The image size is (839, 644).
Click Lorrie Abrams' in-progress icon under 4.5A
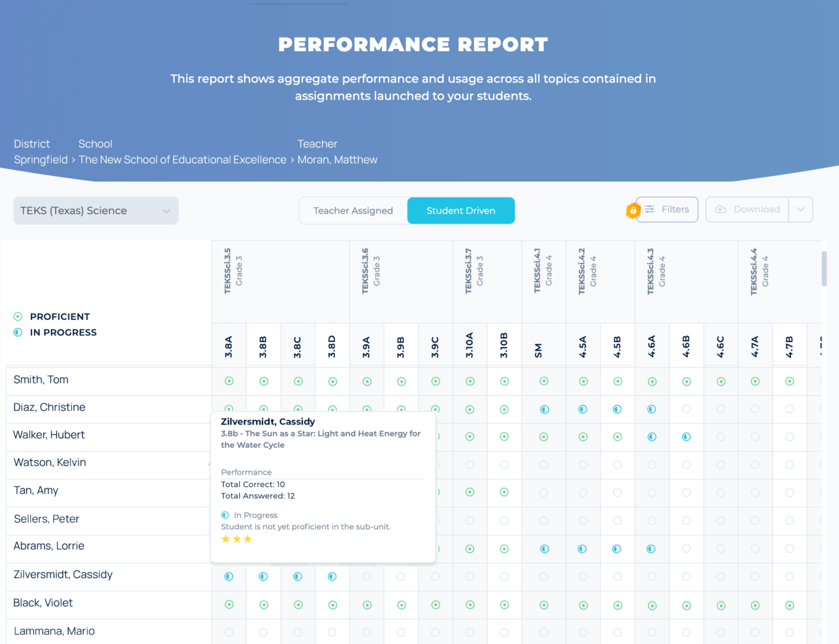point(583,549)
